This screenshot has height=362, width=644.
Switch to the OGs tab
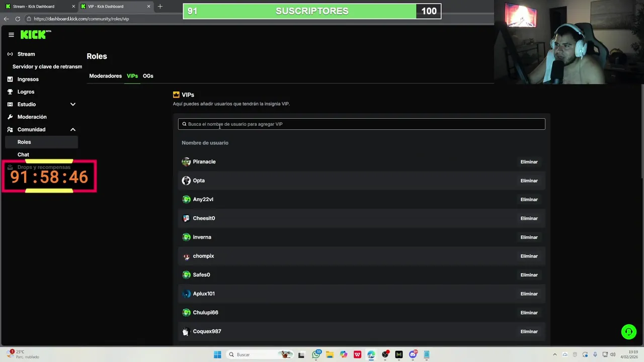(148, 76)
